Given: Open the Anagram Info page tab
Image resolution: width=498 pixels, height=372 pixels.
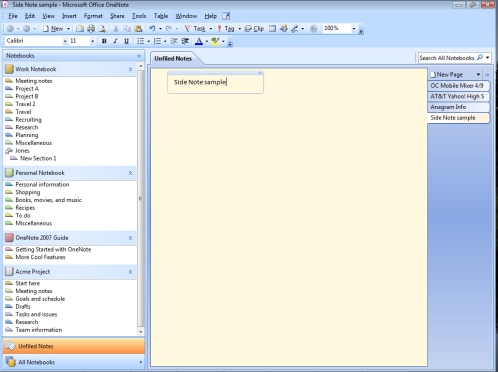Looking at the screenshot, I should click(x=459, y=107).
